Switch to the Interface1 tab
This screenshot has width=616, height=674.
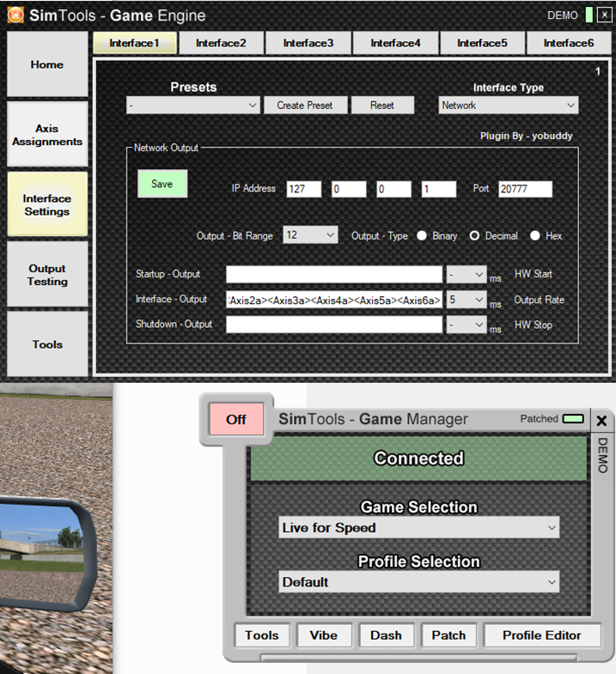[135, 43]
